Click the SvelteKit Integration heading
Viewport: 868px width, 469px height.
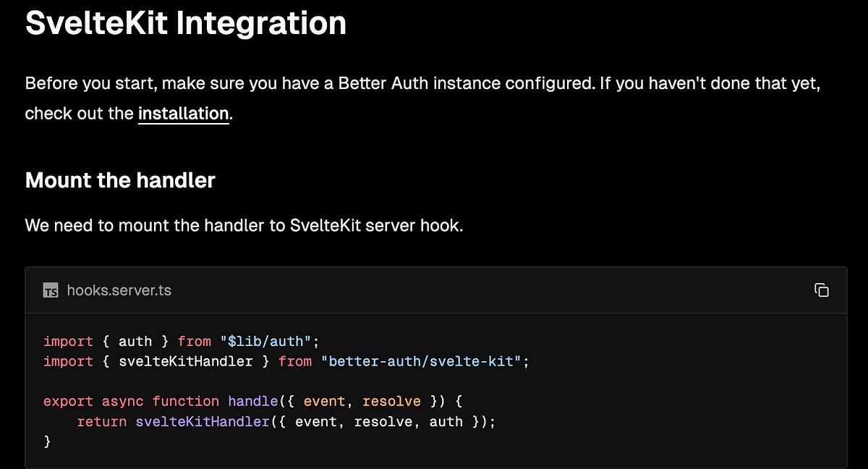[x=185, y=22]
